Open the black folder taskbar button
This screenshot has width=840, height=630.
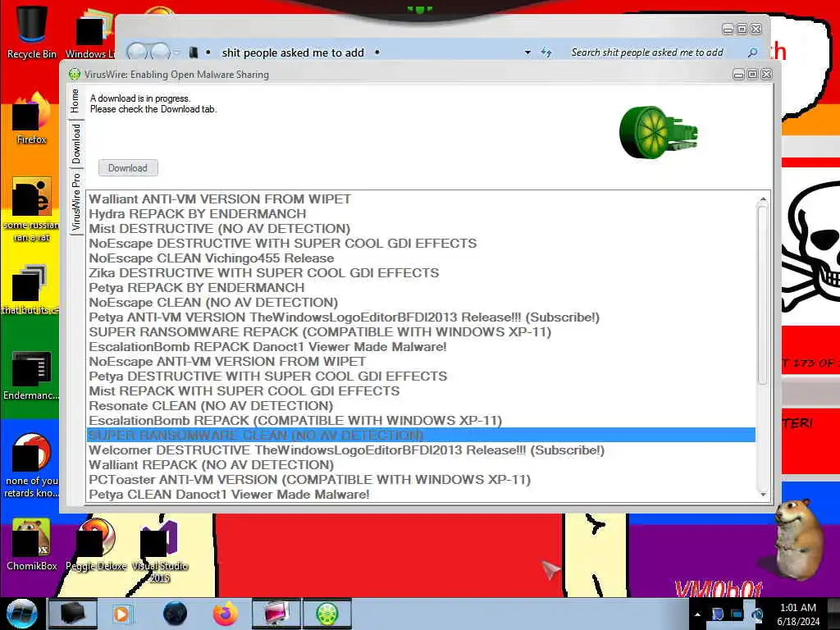coord(73,614)
